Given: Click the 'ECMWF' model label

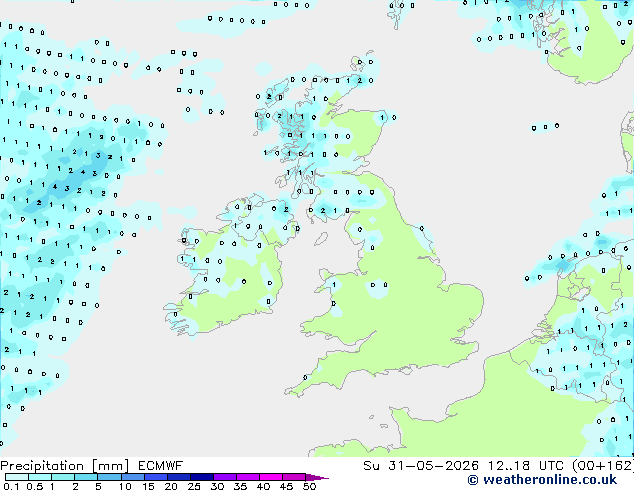Looking at the screenshot, I should (x=161, y=466).
